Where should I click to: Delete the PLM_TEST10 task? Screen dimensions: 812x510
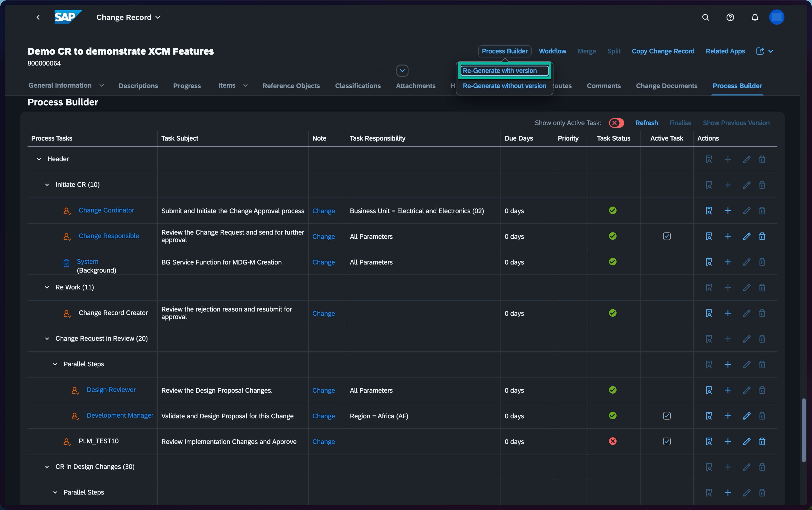point(762,441)
